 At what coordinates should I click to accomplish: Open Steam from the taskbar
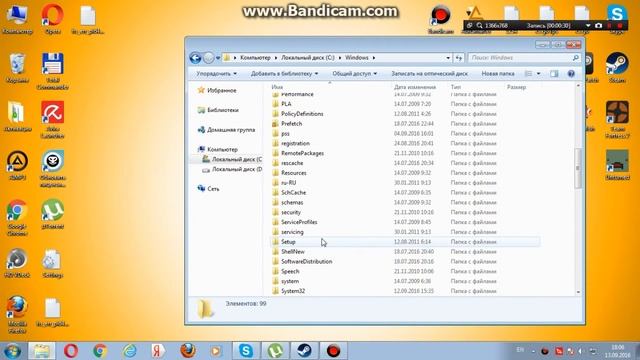pyautogui.click(x=304, y=351)
